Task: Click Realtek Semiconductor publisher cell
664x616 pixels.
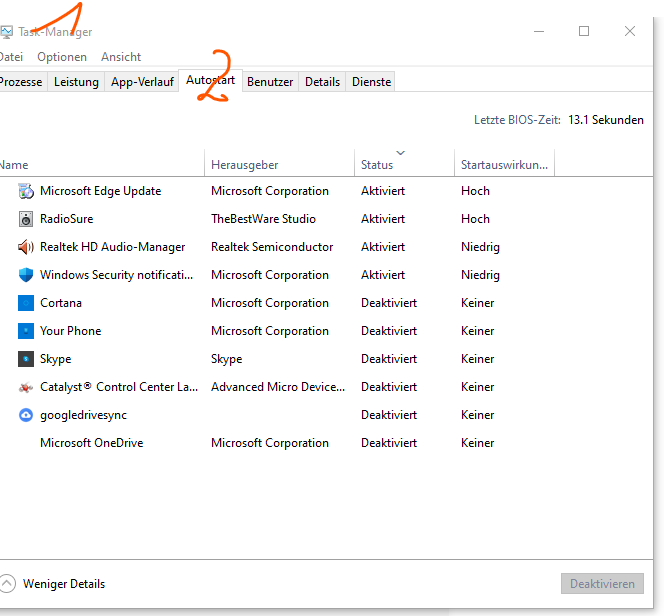Action: (272, 247)
